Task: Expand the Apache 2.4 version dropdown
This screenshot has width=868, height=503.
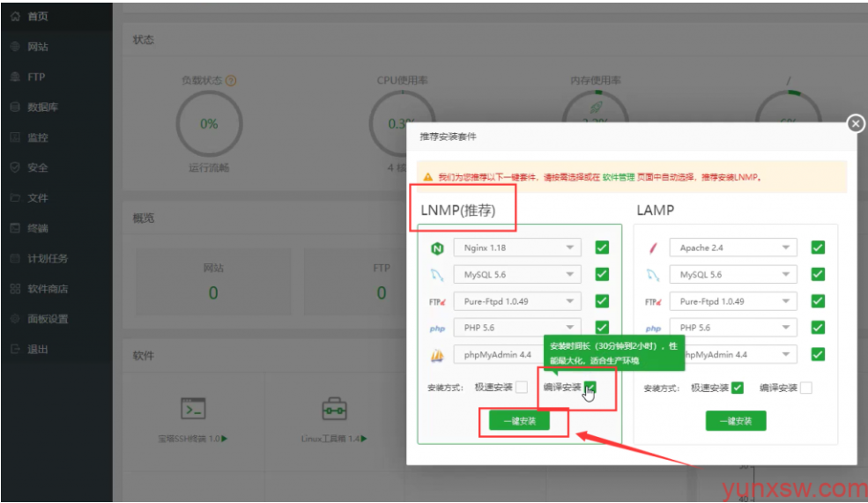Action: pos(733,248)
